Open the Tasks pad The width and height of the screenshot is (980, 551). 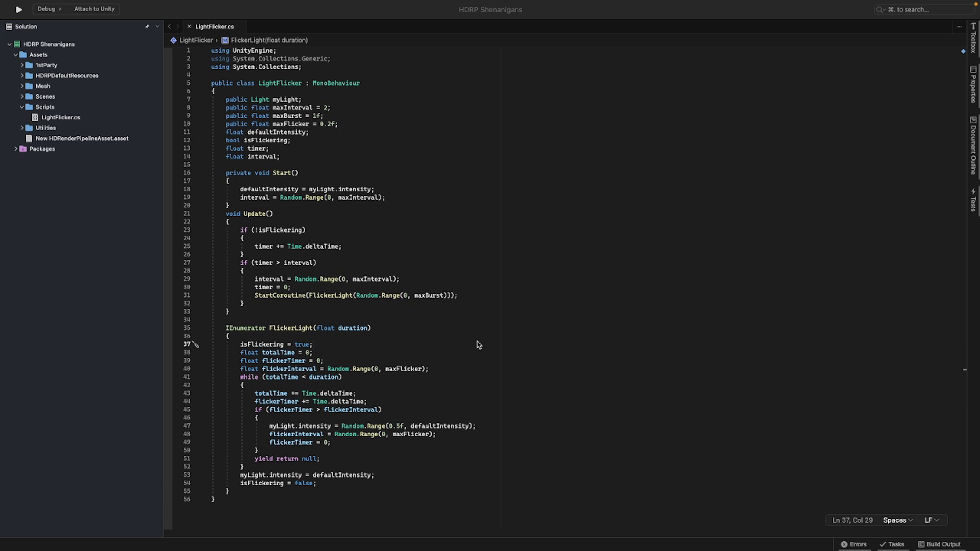pos(891,544)
